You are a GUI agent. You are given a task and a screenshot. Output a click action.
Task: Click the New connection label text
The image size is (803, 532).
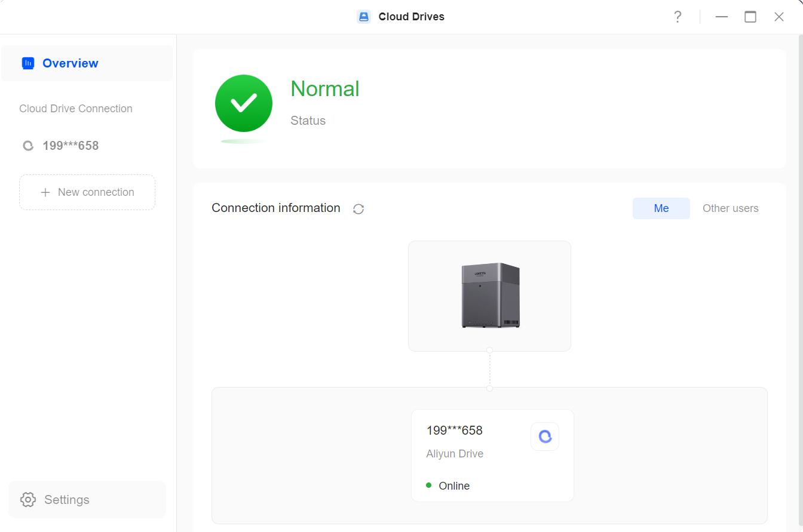click(x=96, y=192)
